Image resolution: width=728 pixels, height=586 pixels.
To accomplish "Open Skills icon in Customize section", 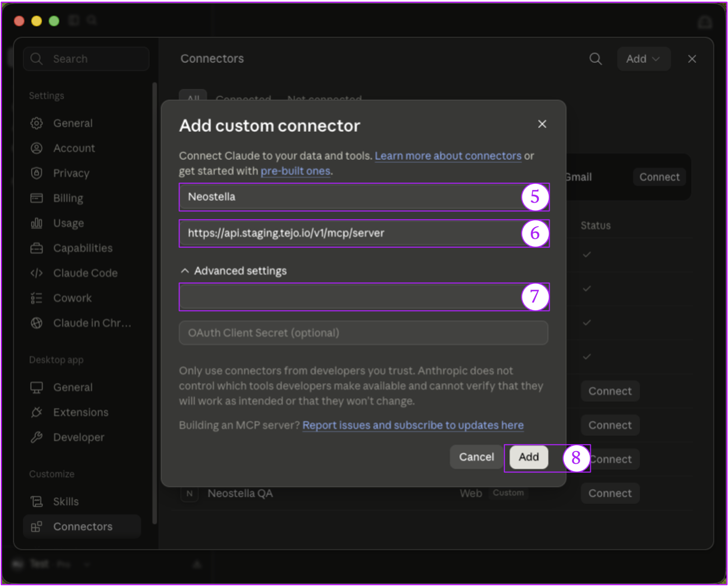I will (x=36, y=501).
